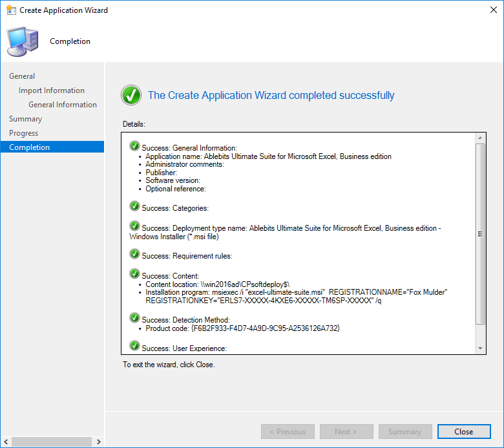
Task: Click the 'Details:' label
Action: [134, 124]
